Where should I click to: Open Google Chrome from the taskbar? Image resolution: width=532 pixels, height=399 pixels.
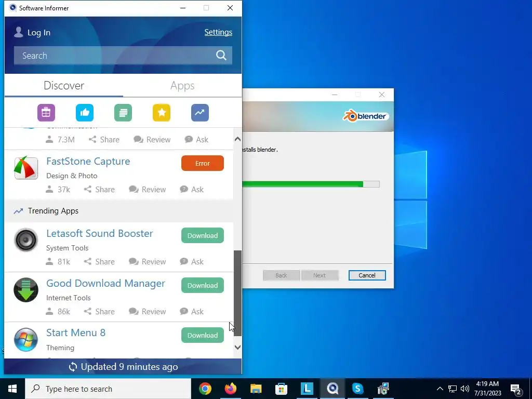[205, 389]
